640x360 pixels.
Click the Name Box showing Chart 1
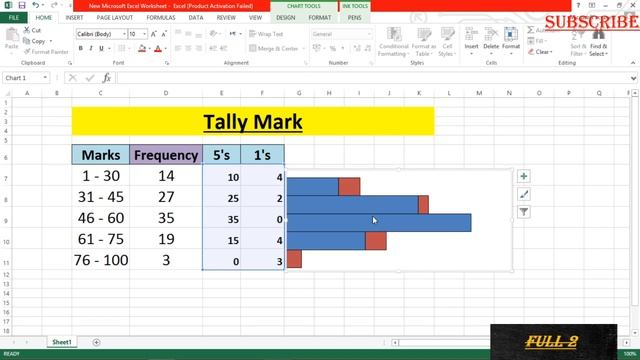click(22, 78)
